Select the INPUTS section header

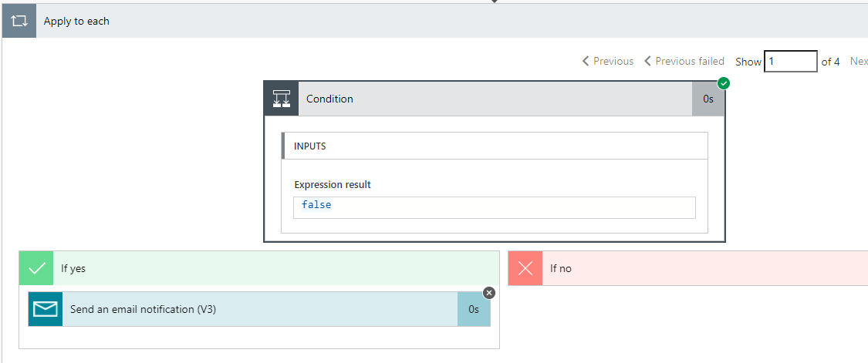[309, 146]
